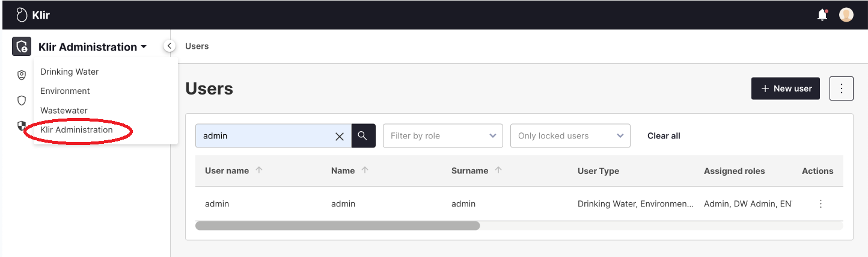Click the Clear all link
This screenshot has width=868, height=257.
tap(664, 136)
